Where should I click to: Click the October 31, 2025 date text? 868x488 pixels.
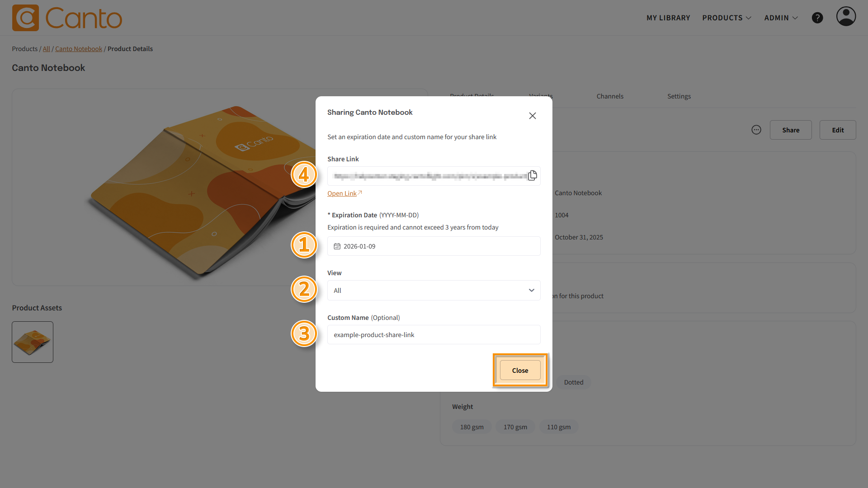point(579,237)
